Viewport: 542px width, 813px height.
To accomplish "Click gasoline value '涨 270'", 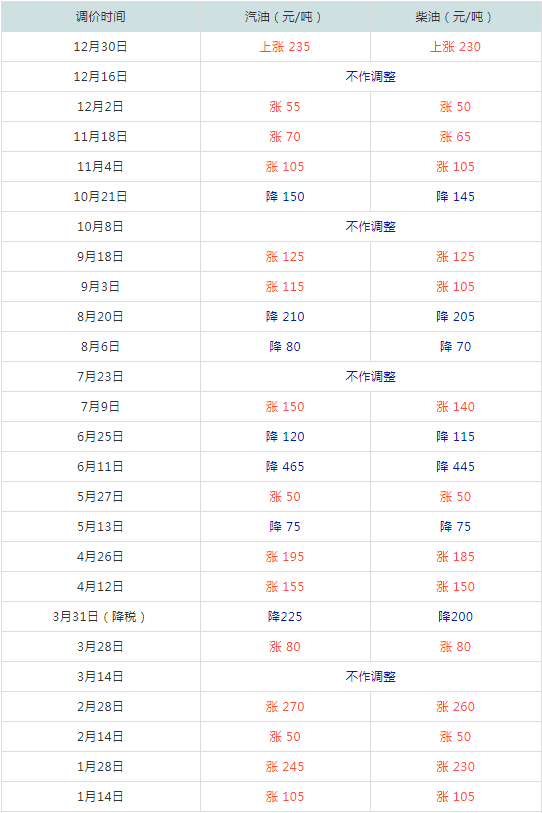I will point(285,707).
